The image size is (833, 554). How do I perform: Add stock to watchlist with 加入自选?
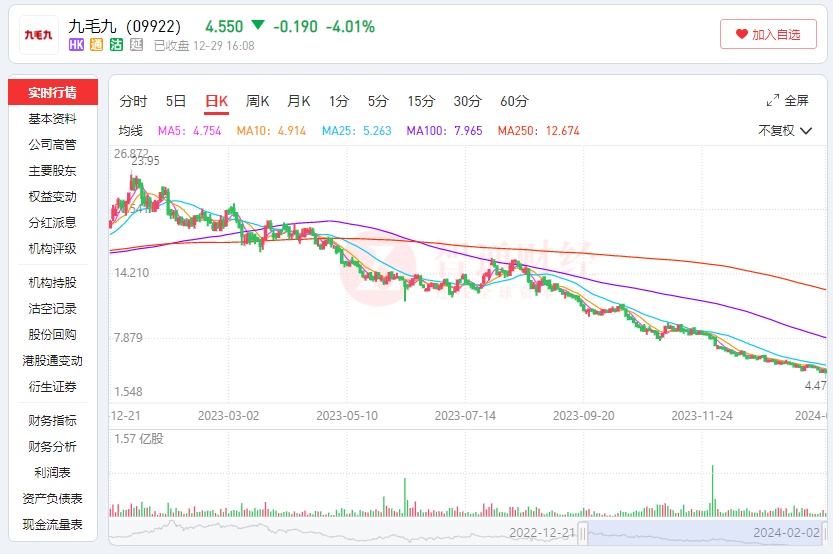pyautogui.click(x=768, y=34)
